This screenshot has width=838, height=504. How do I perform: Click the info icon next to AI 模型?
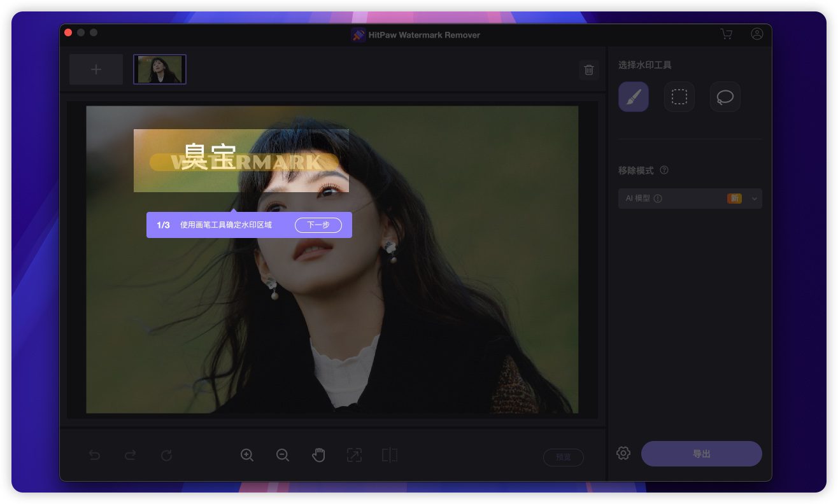pyautogui.click(x=658, y=199)
